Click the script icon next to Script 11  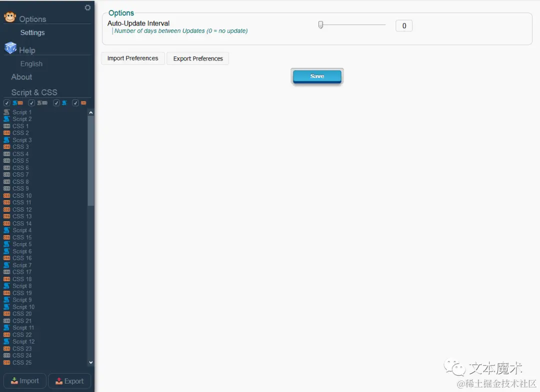coord(6,328)
